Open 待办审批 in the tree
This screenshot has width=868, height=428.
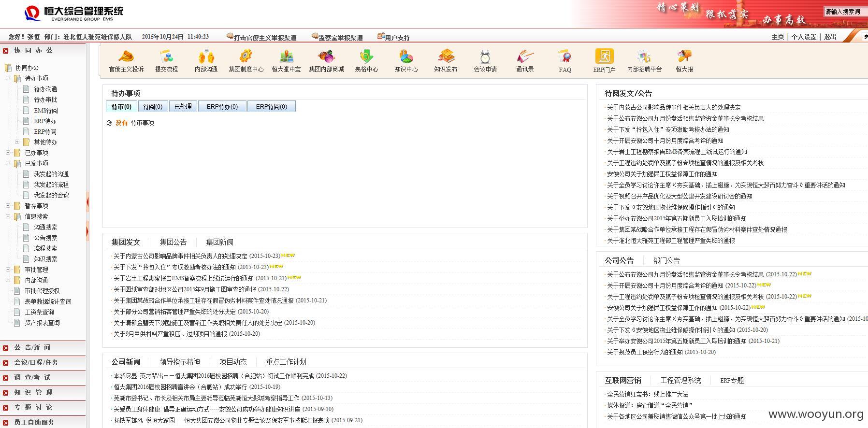[x=45, y=100]
